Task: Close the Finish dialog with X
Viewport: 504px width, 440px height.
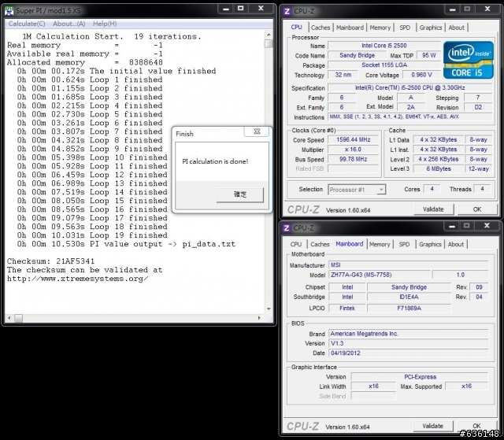Action: click(x=257, y=131)
